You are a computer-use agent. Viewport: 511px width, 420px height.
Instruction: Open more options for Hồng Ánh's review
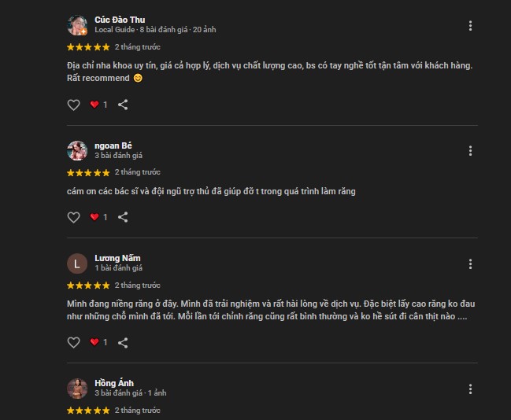tap(470, 389)
